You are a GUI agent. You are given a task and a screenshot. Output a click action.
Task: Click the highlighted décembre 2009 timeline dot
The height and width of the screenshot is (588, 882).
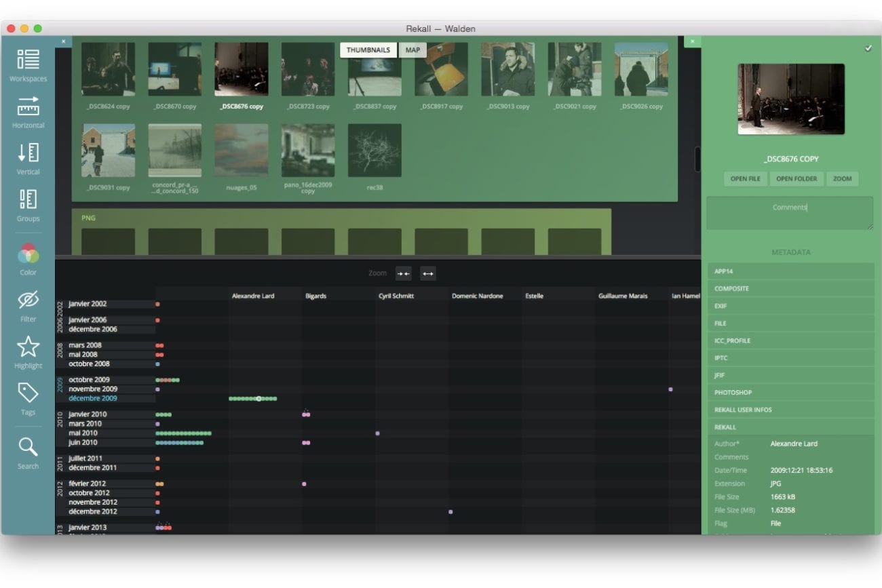coord(259,399)
